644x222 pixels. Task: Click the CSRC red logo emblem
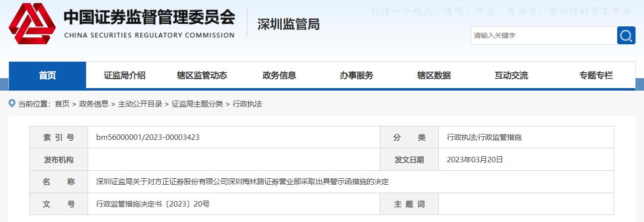click(x=32, y=24)
